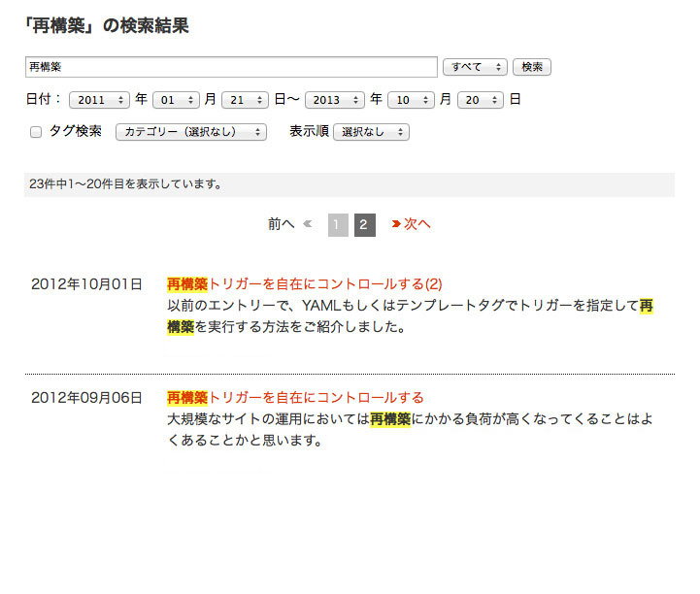This screenshot has height=594, width=700.
Task: Click the gray double-left arrow icon
Action: (307, 223)
